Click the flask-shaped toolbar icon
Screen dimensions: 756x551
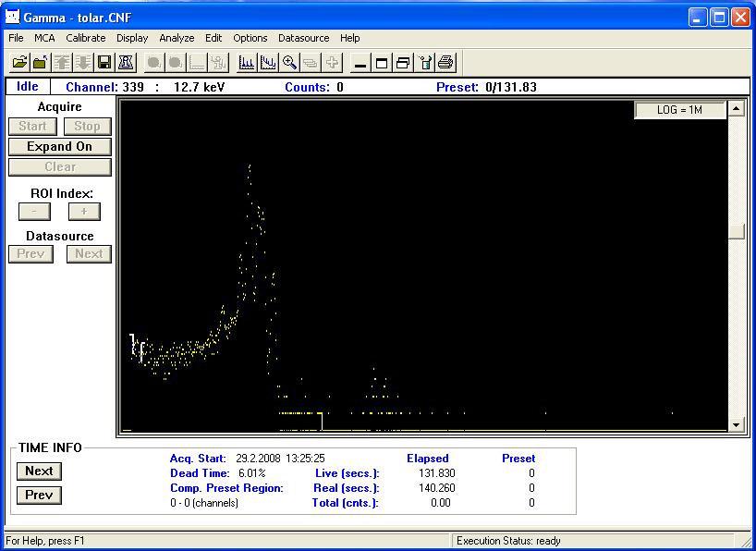pyautogui.click(x=126, y=63)
